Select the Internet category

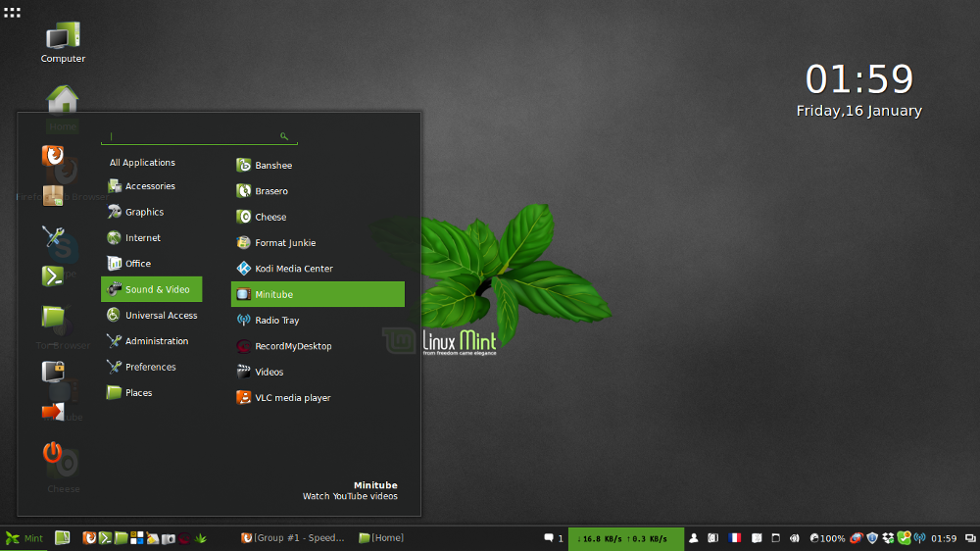click(x=151, y=237)
